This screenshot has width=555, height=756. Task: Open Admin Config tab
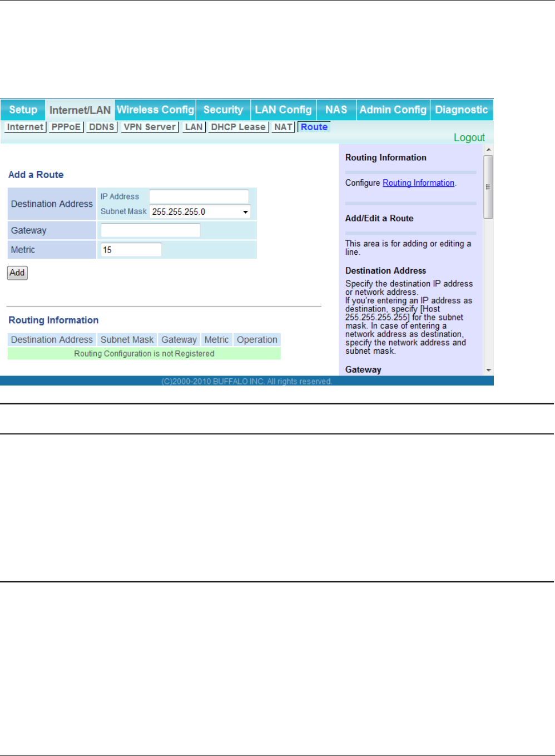(x=393, y=110)
